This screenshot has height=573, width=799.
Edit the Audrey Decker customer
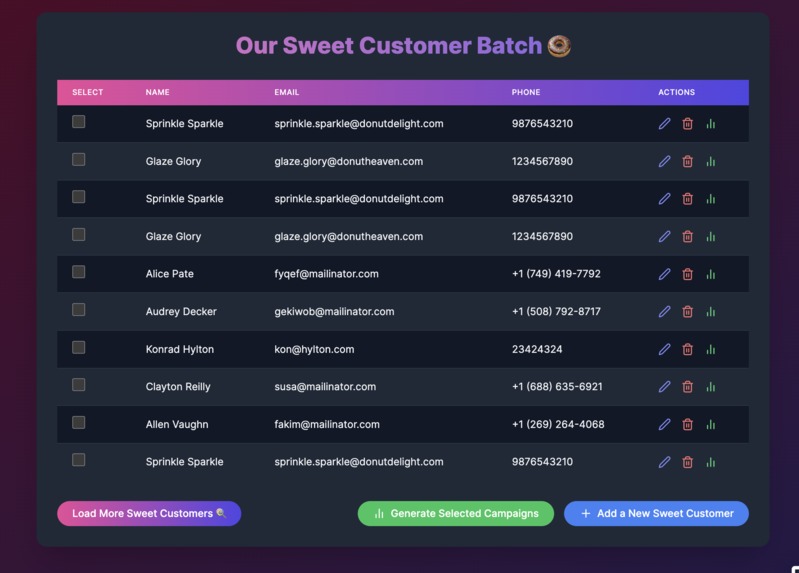point(664,311)
